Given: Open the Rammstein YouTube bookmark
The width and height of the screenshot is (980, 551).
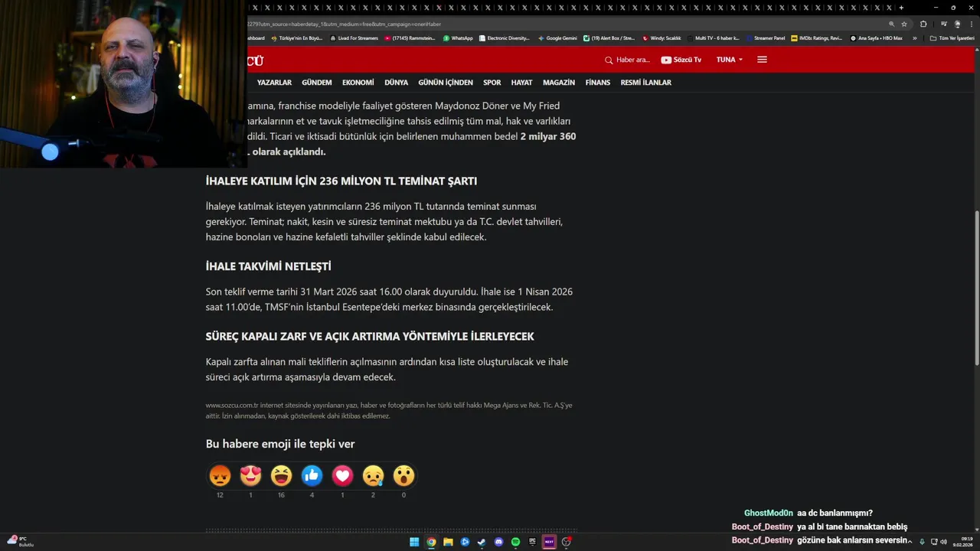Looking at the screenshot, I should 410,37.
